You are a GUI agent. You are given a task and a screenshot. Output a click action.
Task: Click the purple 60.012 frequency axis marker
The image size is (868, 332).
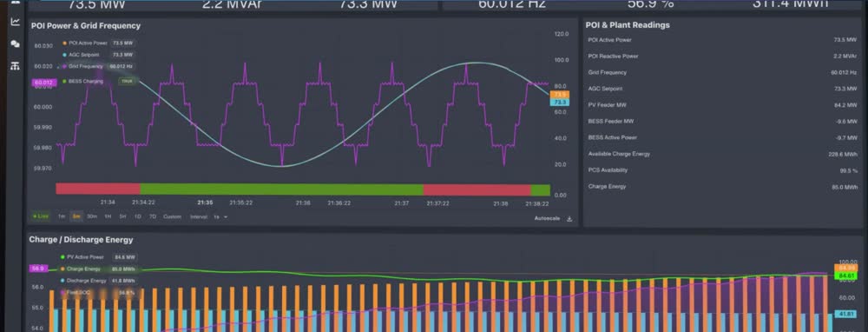click(x=43, y=83)
